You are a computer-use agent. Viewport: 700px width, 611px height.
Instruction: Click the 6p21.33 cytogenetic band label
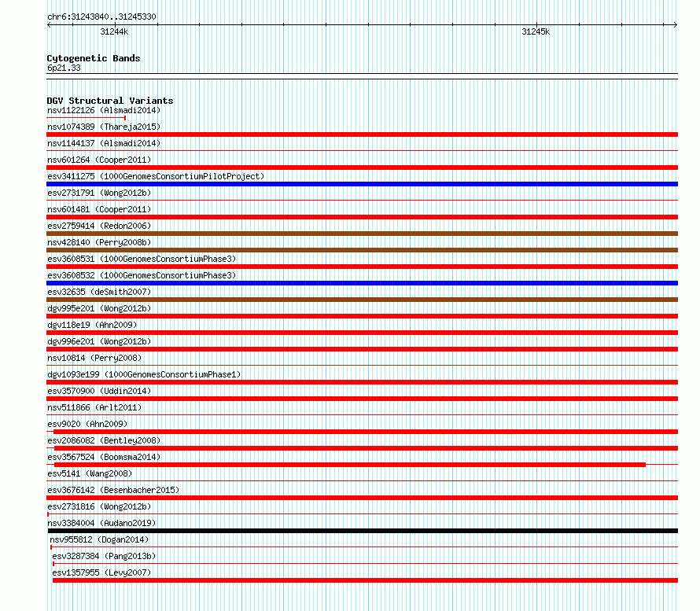coord(64,68)
